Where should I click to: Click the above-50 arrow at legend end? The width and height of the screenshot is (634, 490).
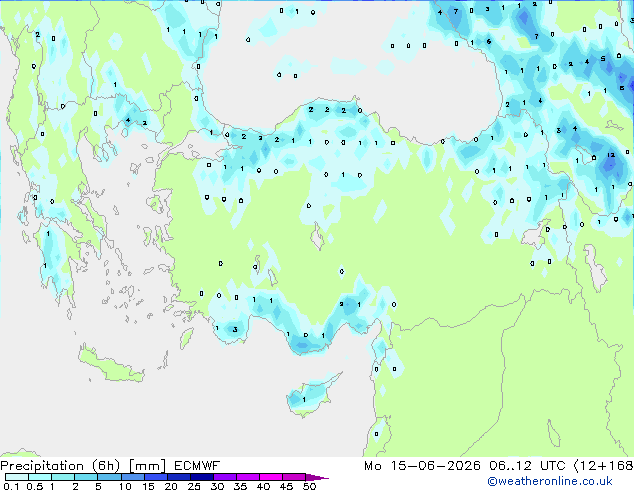317,477
